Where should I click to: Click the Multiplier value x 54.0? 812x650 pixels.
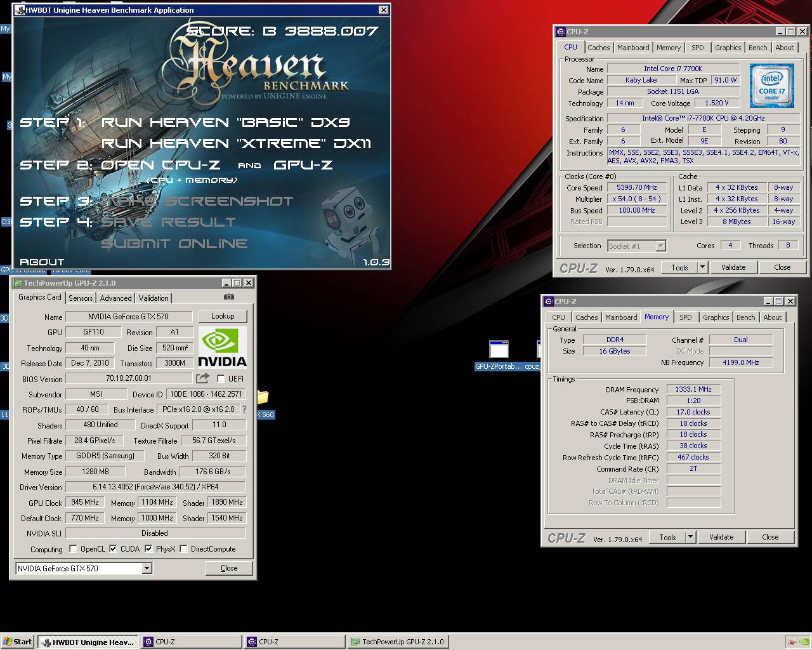click(x=636, y=199)
